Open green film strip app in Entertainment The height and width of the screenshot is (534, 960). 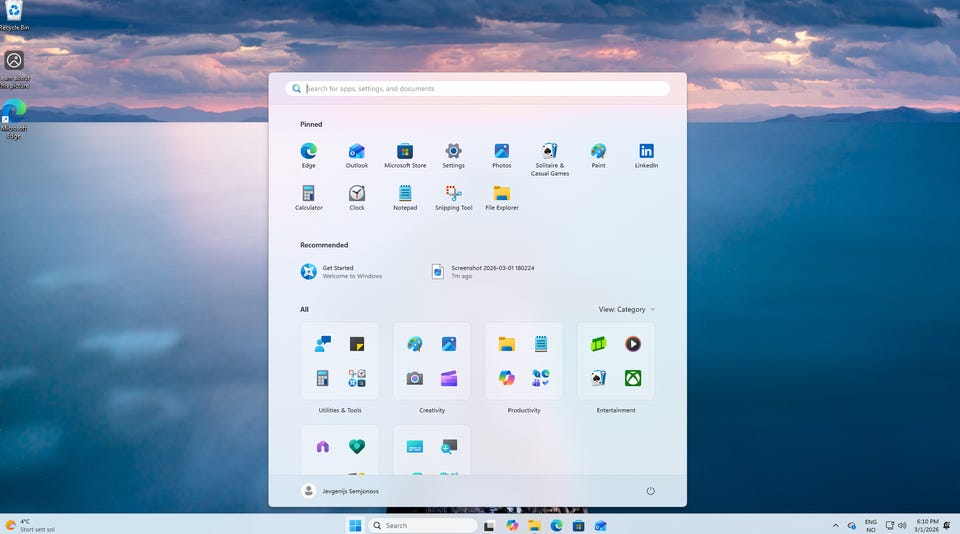coord(599,344)
